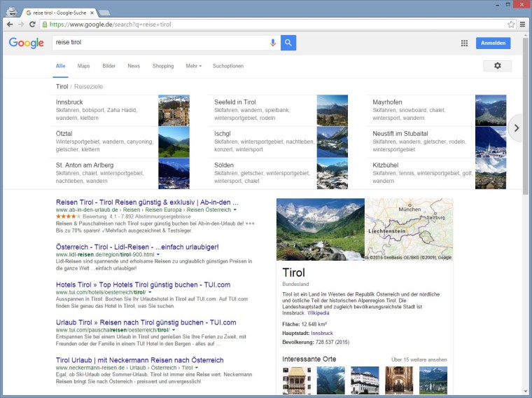The width and height of the screenshot is (532, 398).
Task: Open dropdown arrow beside ab-in-den-urlaub.de URL
Action: 235,210
